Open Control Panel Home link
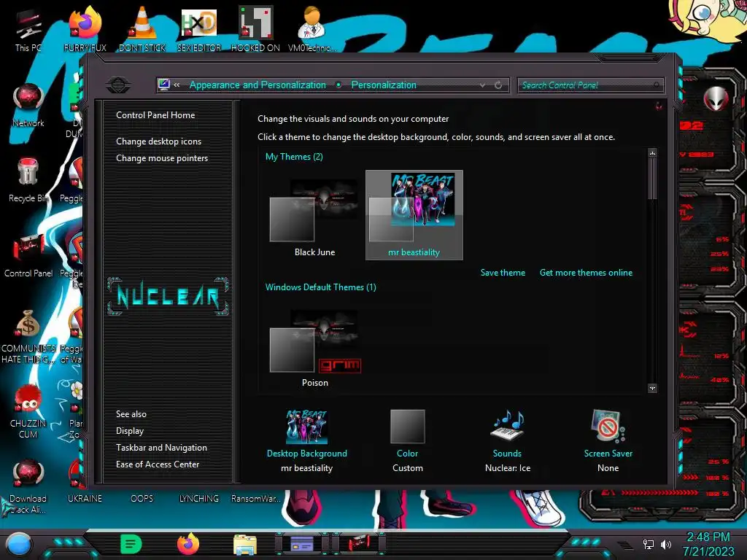747x560 pixels. (x=155, y=115)
